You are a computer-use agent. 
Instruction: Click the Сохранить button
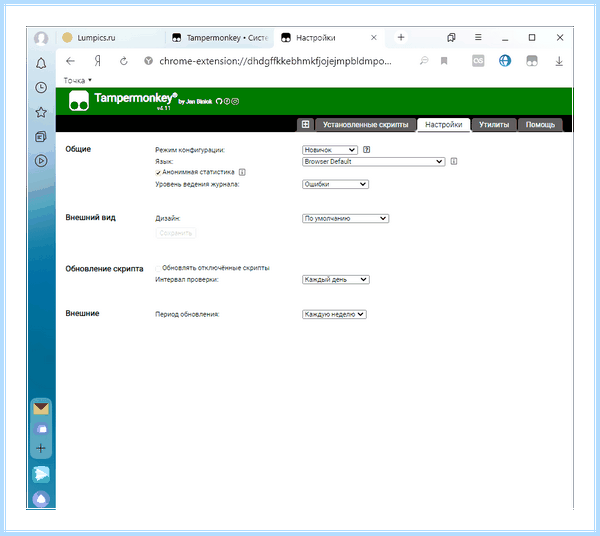176,233
